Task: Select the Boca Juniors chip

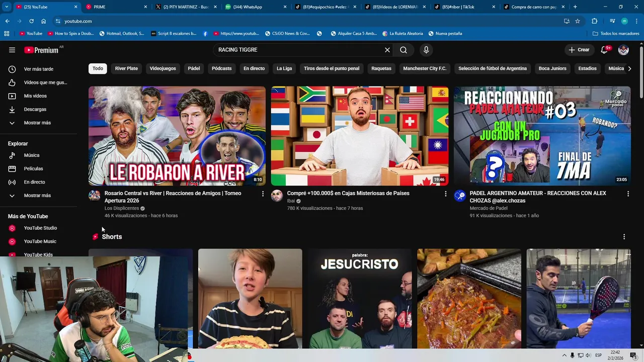Action: (x=552, y=68)
